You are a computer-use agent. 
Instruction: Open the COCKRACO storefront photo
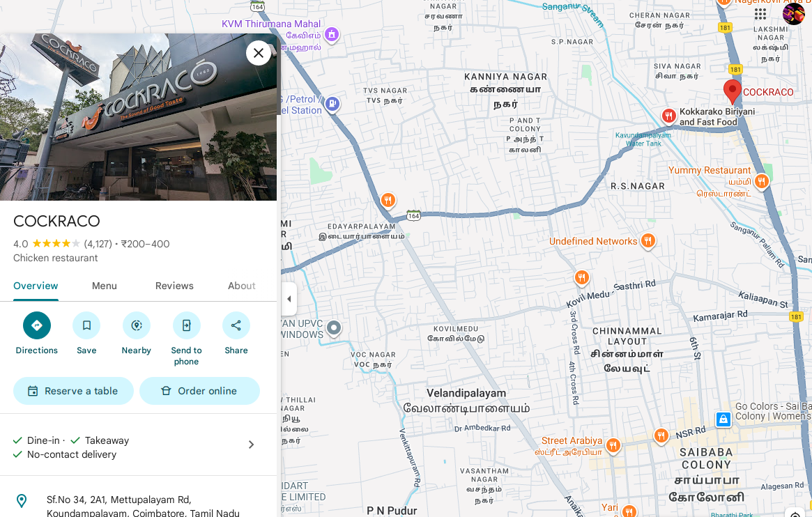coord(138,117)
